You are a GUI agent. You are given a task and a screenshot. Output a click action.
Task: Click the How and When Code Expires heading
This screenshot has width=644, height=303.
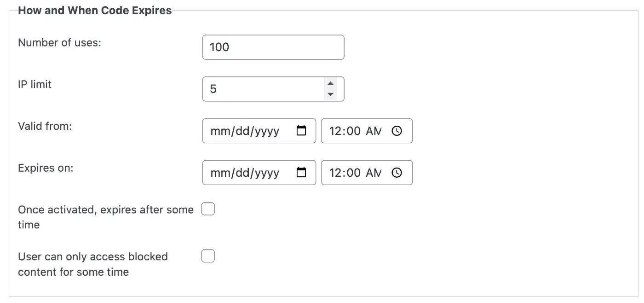[x=95, y=10]
